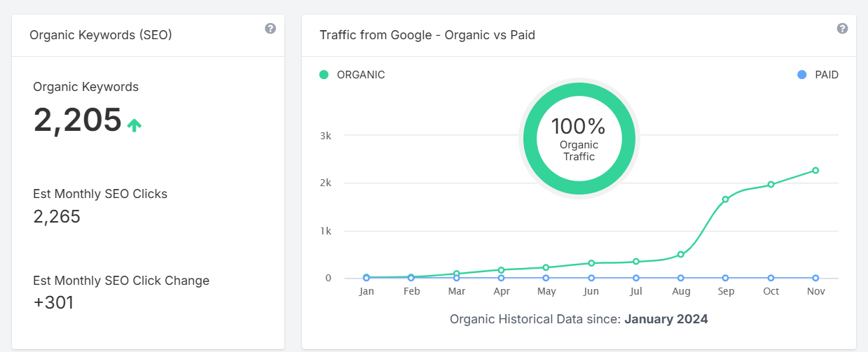The image size is (868, 352).
Task: Open help icon in Traffic from Google panel
Action: 842,29
